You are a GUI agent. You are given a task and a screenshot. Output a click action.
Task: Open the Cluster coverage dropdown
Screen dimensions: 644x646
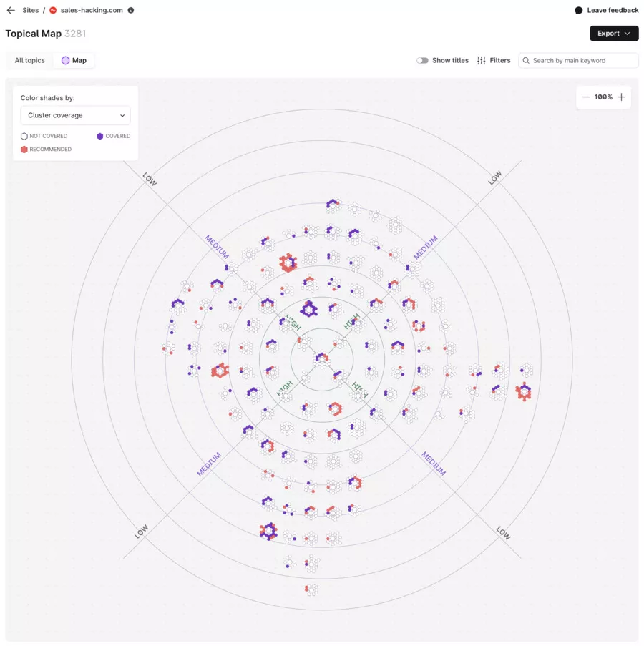click(75, 115)
